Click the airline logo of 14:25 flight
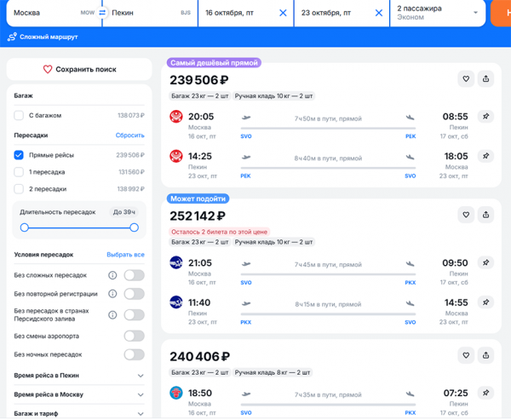 point(176,156)
